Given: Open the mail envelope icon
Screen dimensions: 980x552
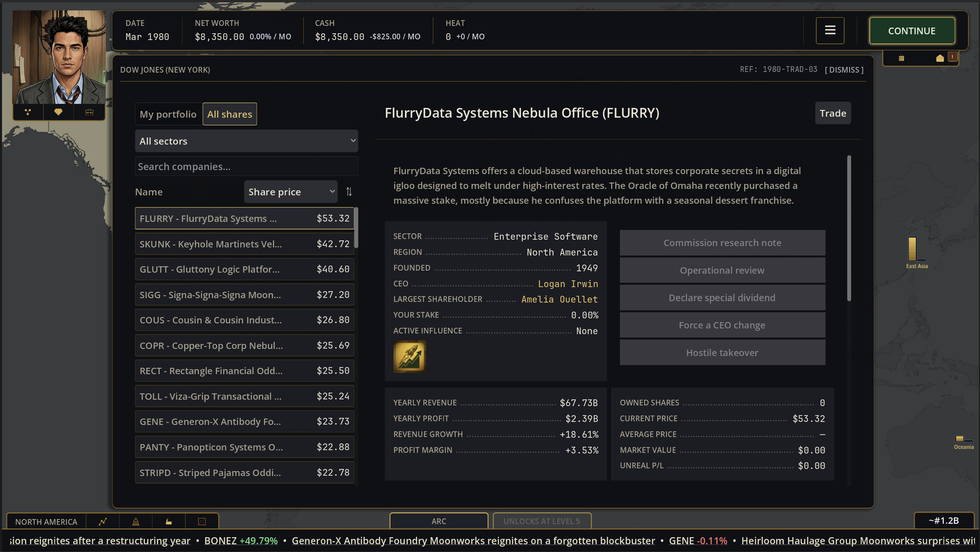Looking at the screenshot, I should [940, 58].
